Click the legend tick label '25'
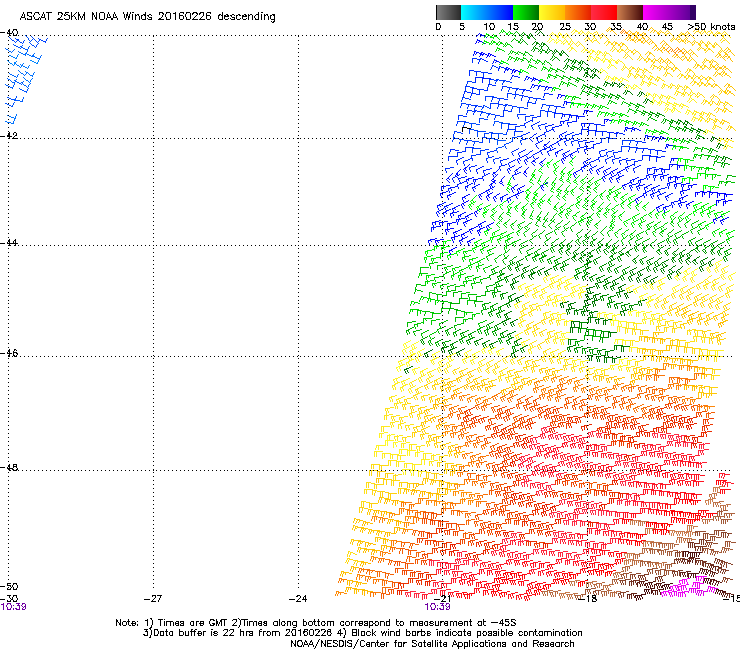Image resolution: width=740 pixels, height=650 pixels. (x=565, y=27)
